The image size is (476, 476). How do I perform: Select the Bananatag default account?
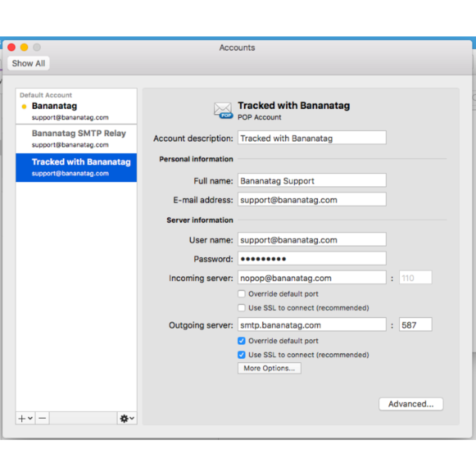click(x=76, y=106)
